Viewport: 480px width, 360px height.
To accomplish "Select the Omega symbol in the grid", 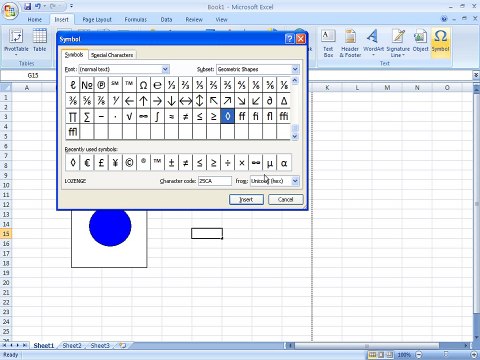I will [143, 85].
